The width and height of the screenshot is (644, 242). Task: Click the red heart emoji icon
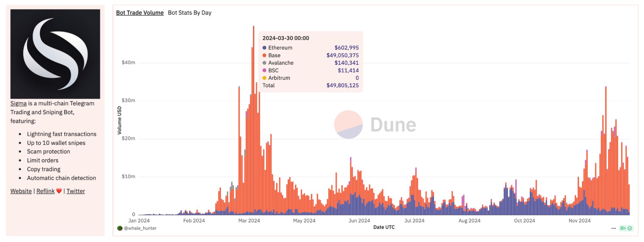[x=59, y=191]
